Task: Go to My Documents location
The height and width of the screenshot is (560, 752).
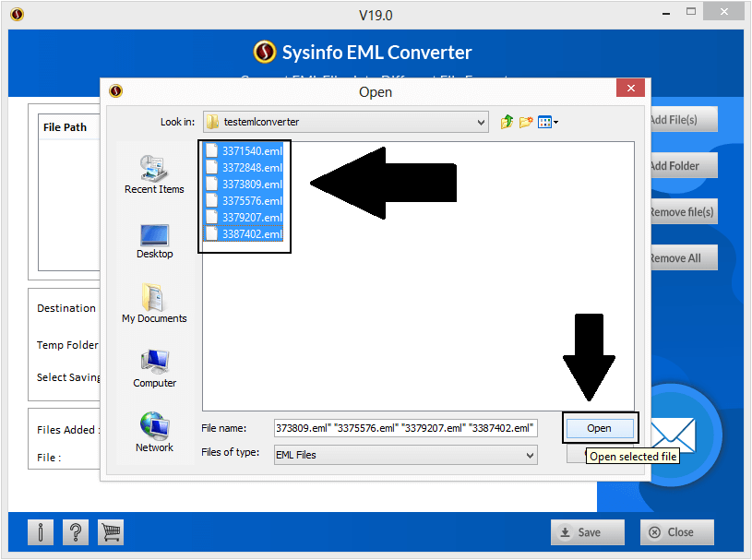Action: pyautogui.click(x=154, y=304)
